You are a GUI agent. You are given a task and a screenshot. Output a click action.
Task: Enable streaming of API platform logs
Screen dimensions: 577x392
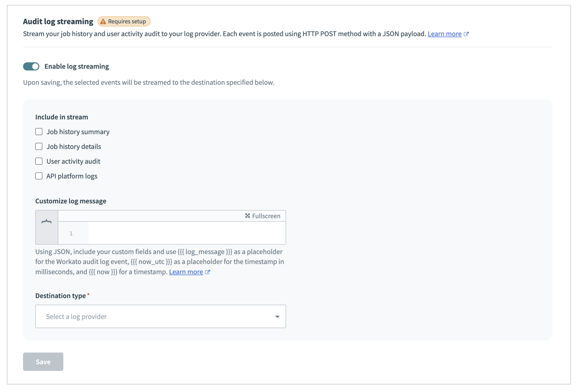click(x=39, y=176)
